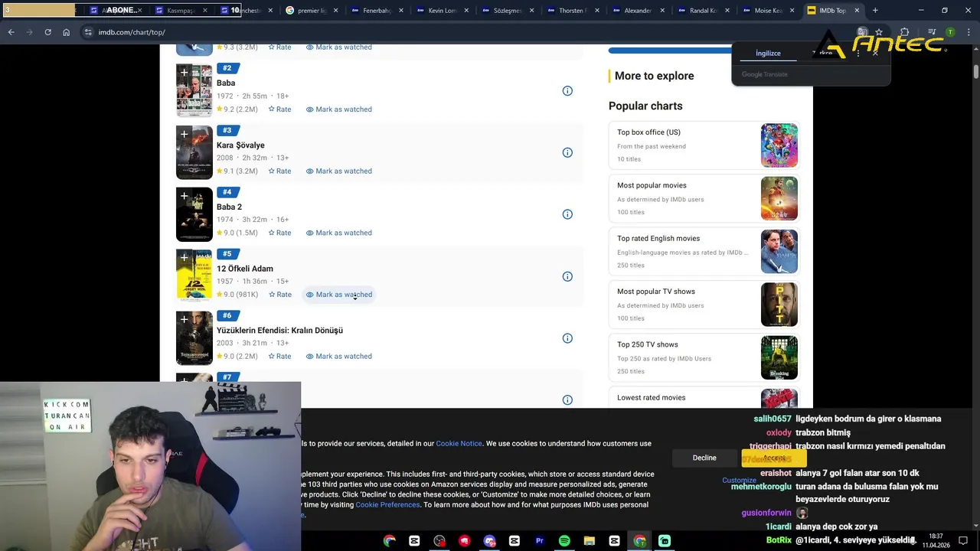Bookmark this page with the star icon

[x=879, y=32]
